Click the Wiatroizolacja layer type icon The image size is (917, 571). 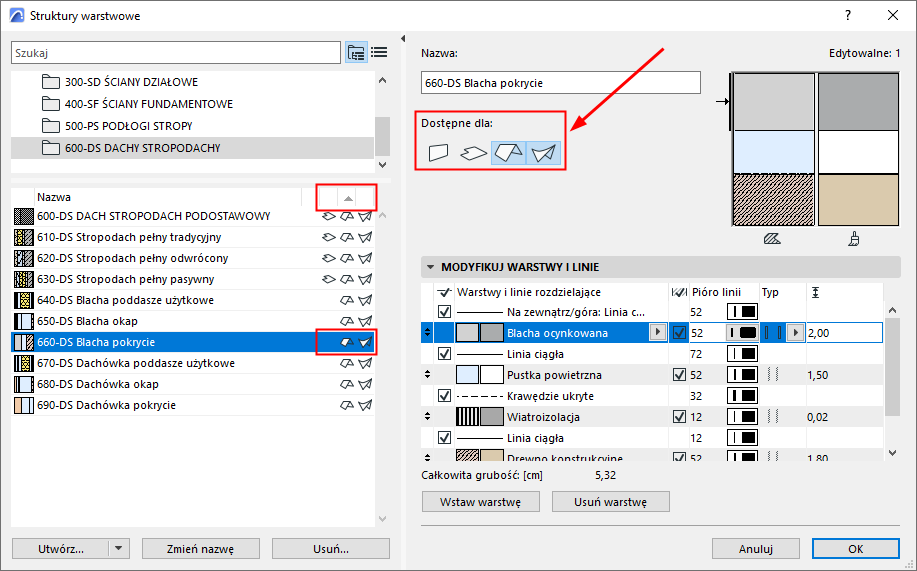coord(773,417)
